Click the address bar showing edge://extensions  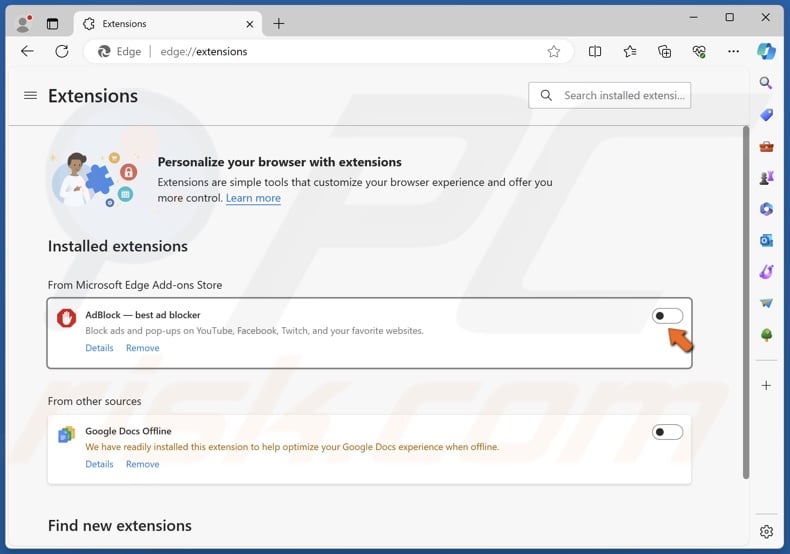click(327, 51)
